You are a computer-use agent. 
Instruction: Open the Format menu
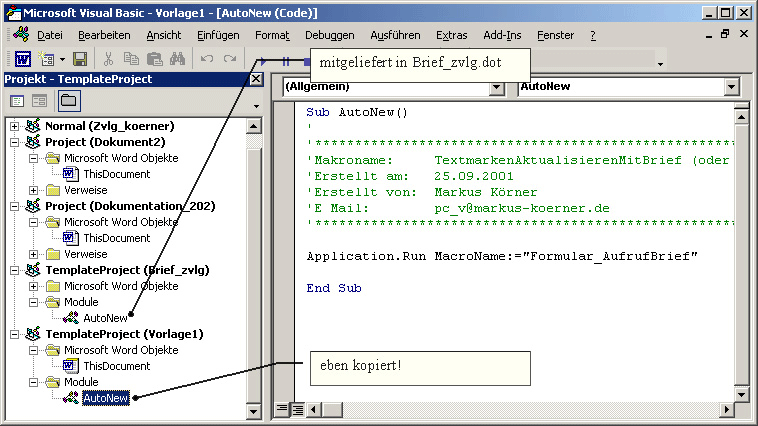coord(272,35)
